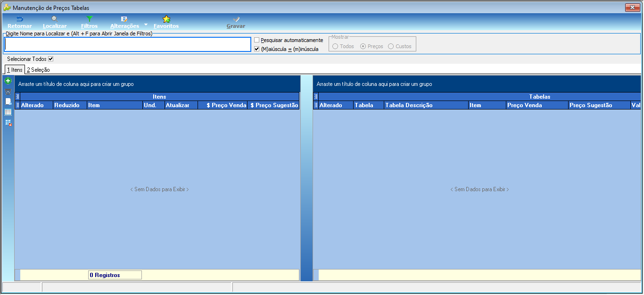Sort by Tabela column header

tap(369, 105)
